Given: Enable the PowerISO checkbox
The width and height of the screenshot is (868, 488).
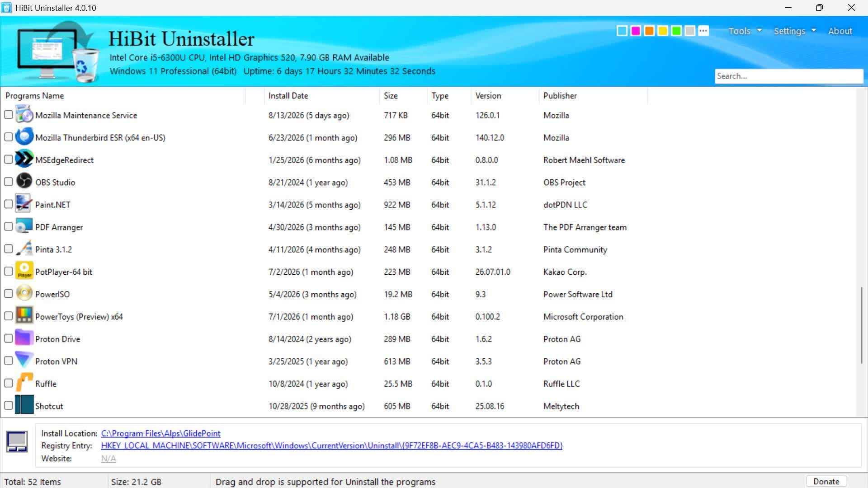Looking at the screenshot, I should (x=9, y=294).
